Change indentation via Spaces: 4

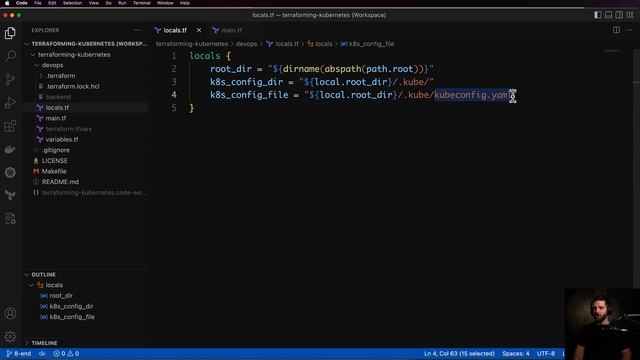click(516, 353)
